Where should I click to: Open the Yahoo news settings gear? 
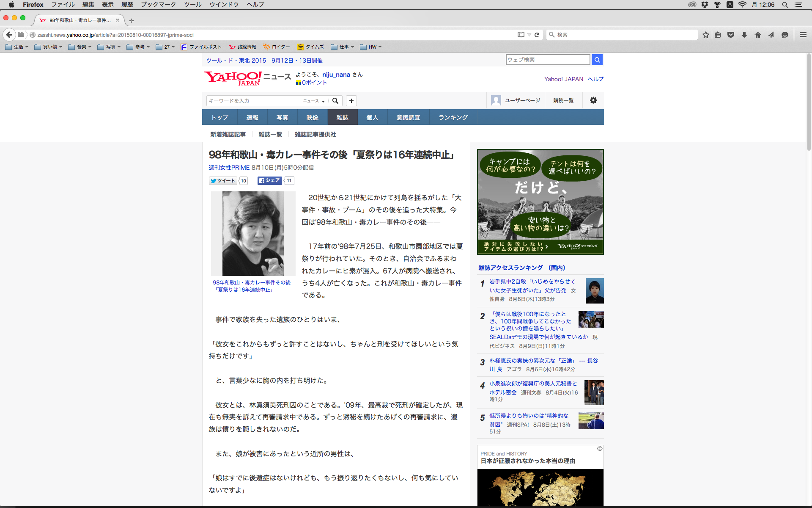coord(593,100)
